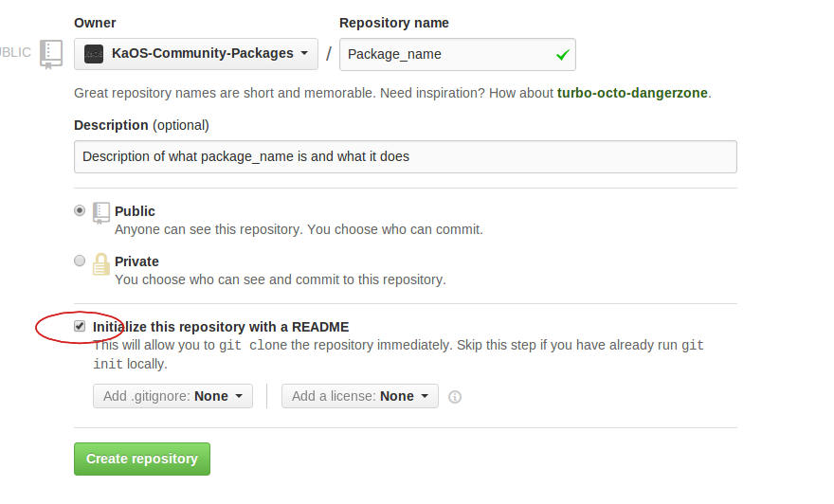The width and height of the screenshot is (834, 504).
Task: Click the repository book icon beside Owner
Action: point(51,54)
